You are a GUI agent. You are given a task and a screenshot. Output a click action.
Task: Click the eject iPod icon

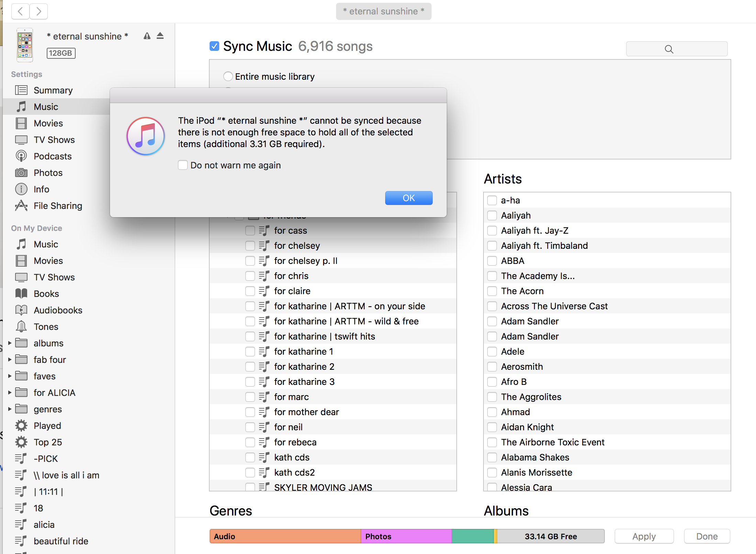(160, 36)
